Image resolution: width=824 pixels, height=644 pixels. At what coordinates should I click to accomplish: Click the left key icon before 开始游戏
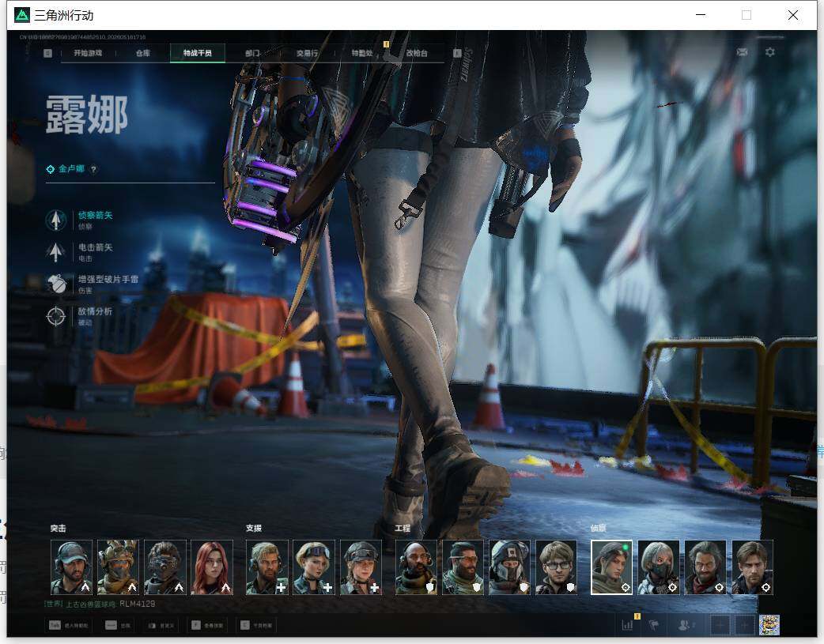tap(47, 53)
